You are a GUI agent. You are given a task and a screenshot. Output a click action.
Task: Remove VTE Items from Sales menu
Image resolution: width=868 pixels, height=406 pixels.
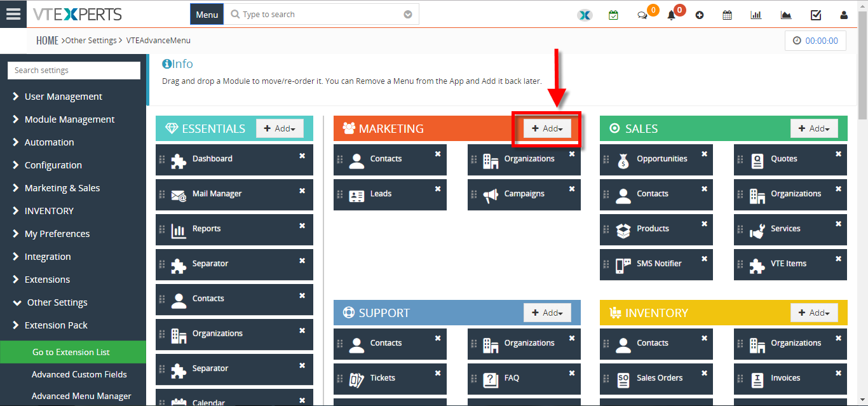tap(839, 259)
